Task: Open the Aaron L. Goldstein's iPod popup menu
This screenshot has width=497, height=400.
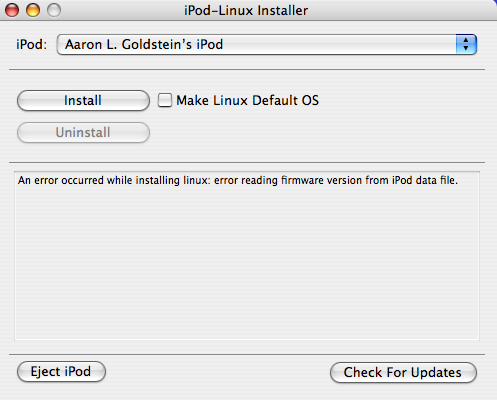Action: [267, 44]
